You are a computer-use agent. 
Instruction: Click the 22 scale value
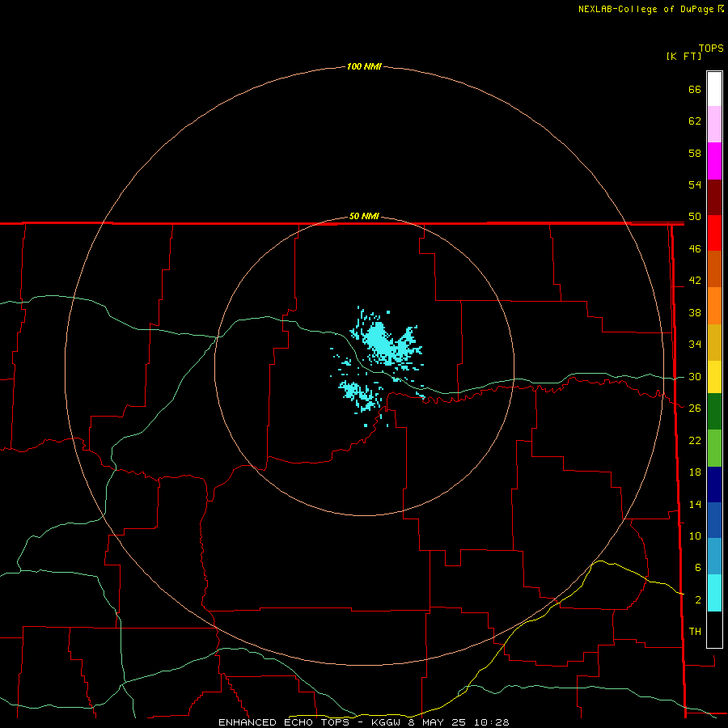point(695,441)
